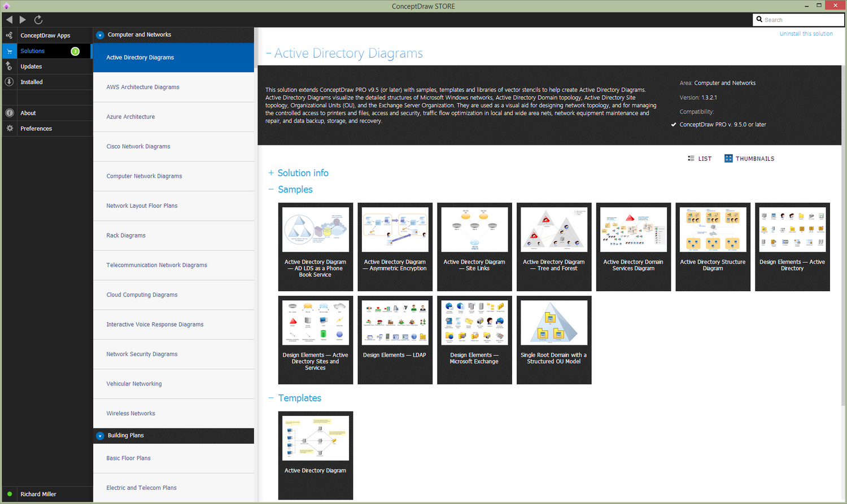Open ConceptDraw Apps section
Screen dimensions: 847x504
(46, 35)
